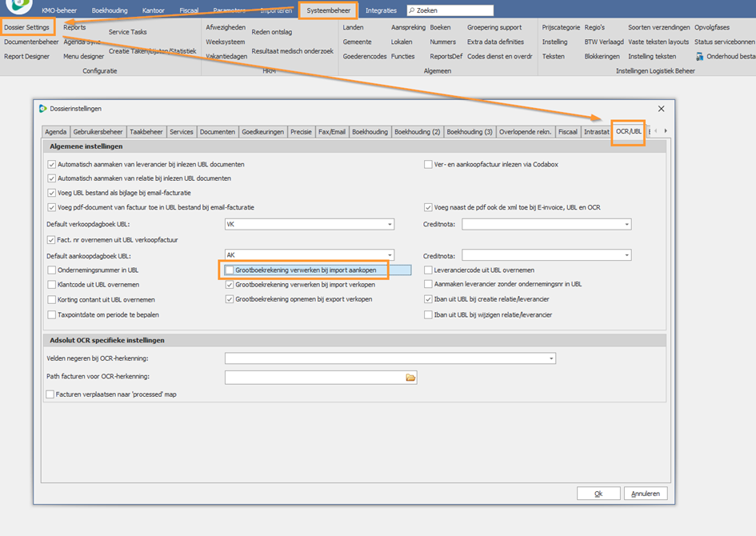The width and height of the screenshot is (756, 536).
Task: Open the Systeembeheer ribbon tab
Action: click(328, 11)
